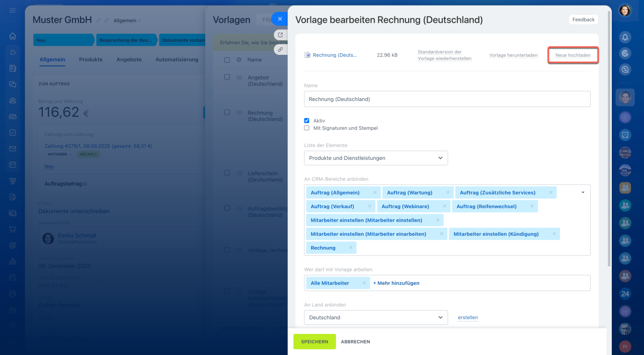Switch to the Automatisierung tab

[177, 59]
